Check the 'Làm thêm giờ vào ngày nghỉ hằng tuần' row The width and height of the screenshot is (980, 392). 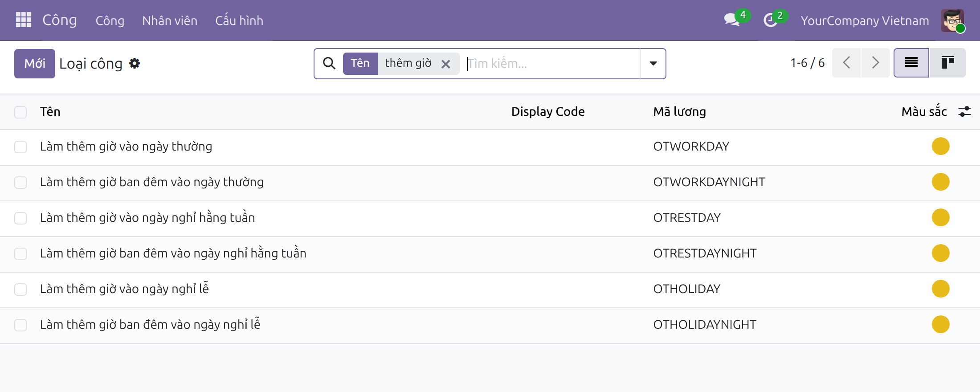(x=20, y=218)
